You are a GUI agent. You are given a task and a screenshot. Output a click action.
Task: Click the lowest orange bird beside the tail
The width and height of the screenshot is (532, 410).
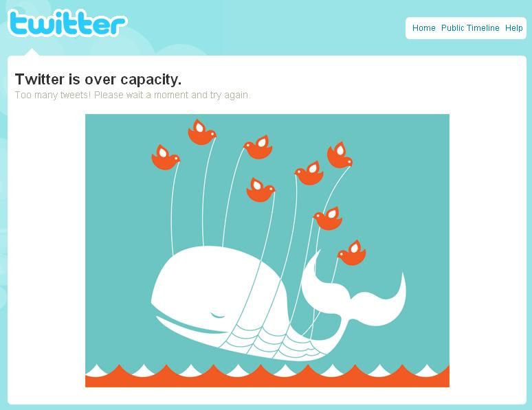coord(352,253)
